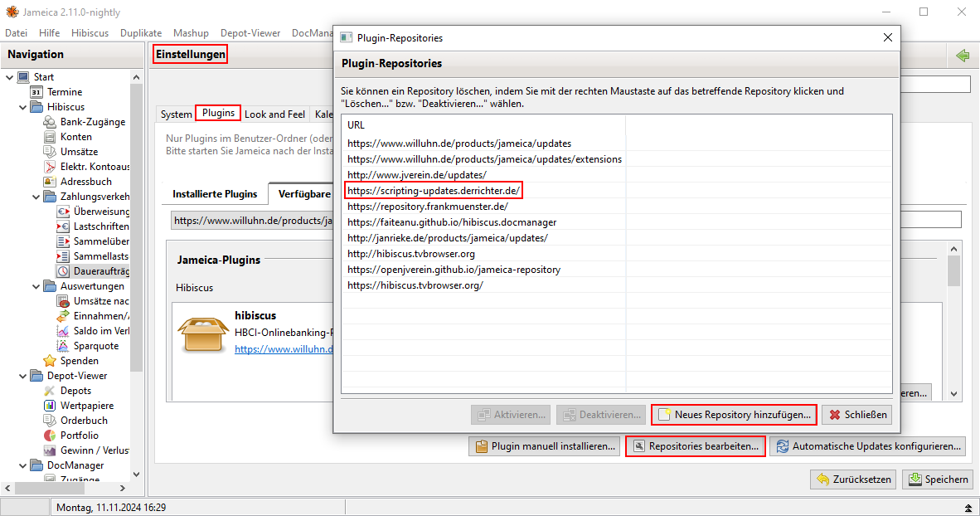980x516 pixels.
Task: Select scripting-updates.derrichter.de repository row
Action: coord(616,191)
